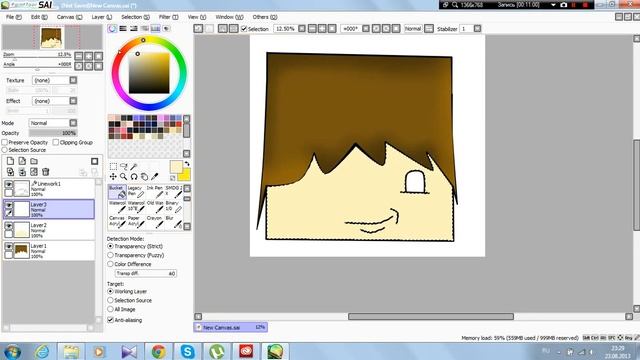Select the Bucket tool
The height and width of the screenshot is (360, 640).
(117, 191)
